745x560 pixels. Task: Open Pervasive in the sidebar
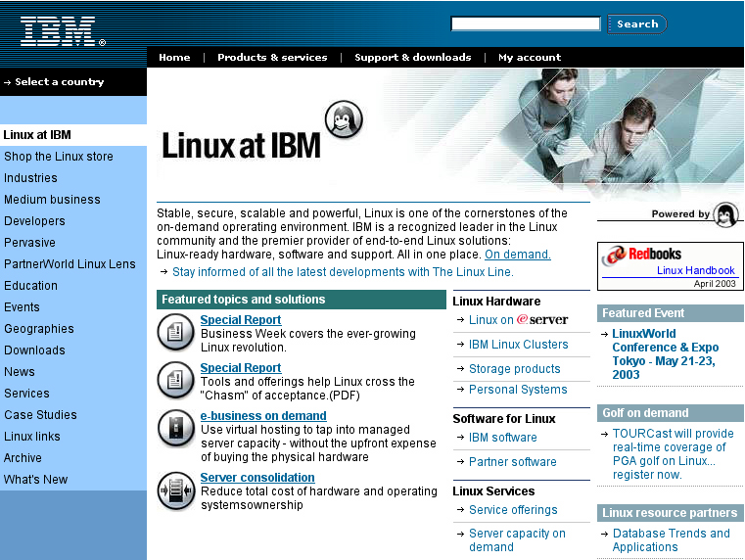click(29, 242)
